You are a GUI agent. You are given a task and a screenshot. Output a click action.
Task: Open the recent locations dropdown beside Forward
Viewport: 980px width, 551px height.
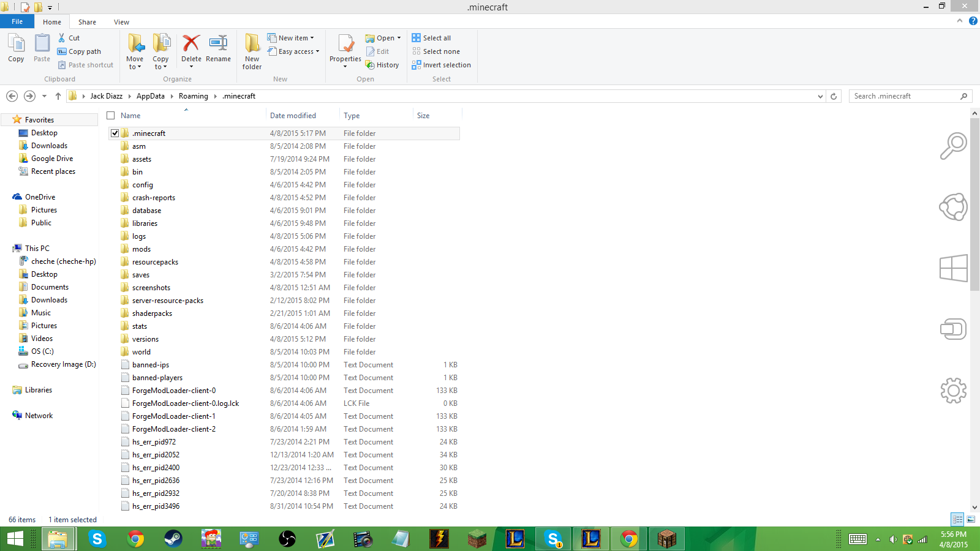click(x=44, y=96)
